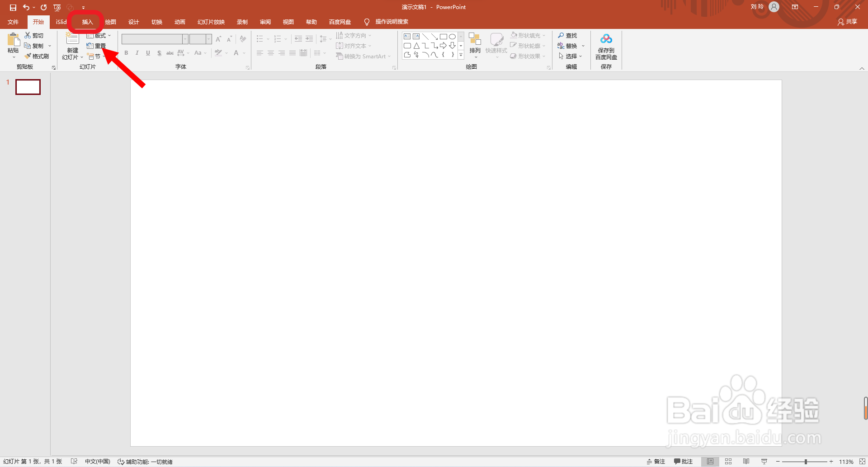Toggle underline formatting
This screenshot has width=868, height=467.
(148, 53)
